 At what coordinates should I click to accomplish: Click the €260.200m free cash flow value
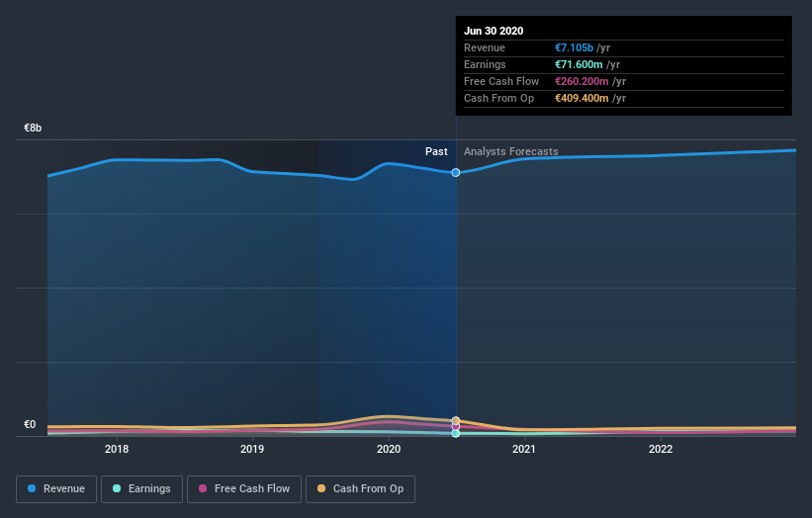click(583, 81)
